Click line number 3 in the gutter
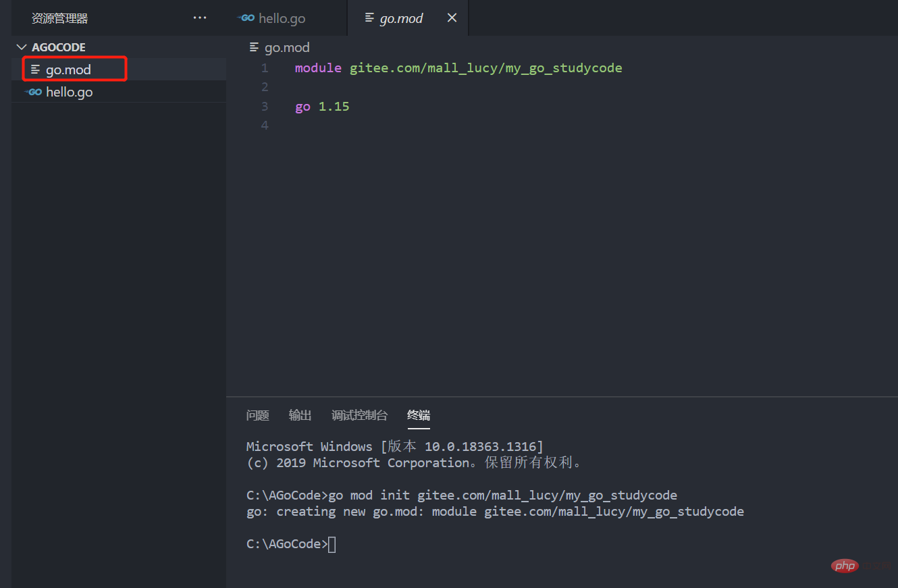898x588 pixels. (264, 107)
